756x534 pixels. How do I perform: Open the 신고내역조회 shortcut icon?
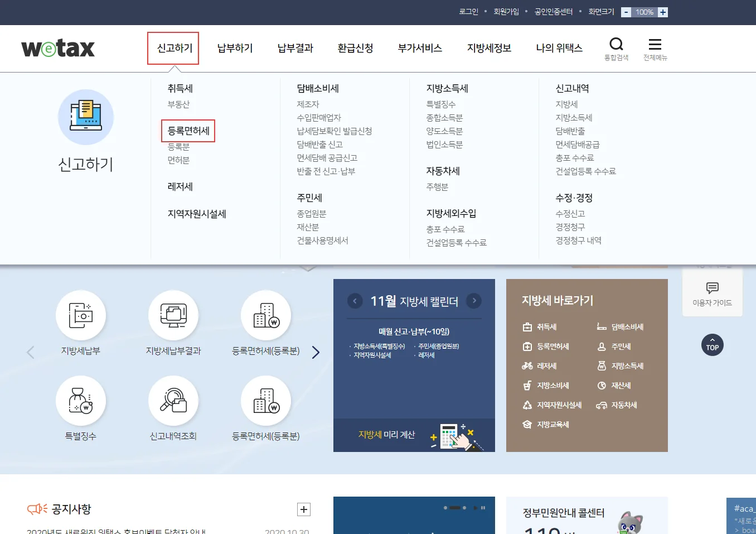(173, 401)
